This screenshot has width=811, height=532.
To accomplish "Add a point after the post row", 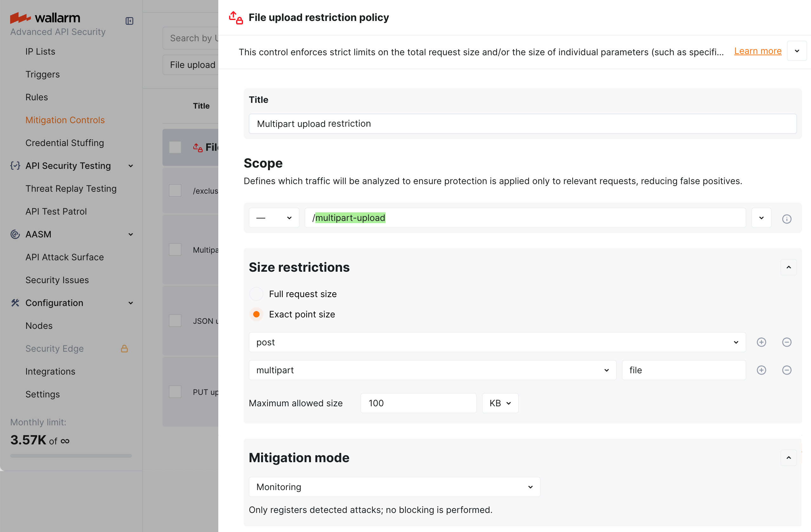I will click(x=761, y=342).
